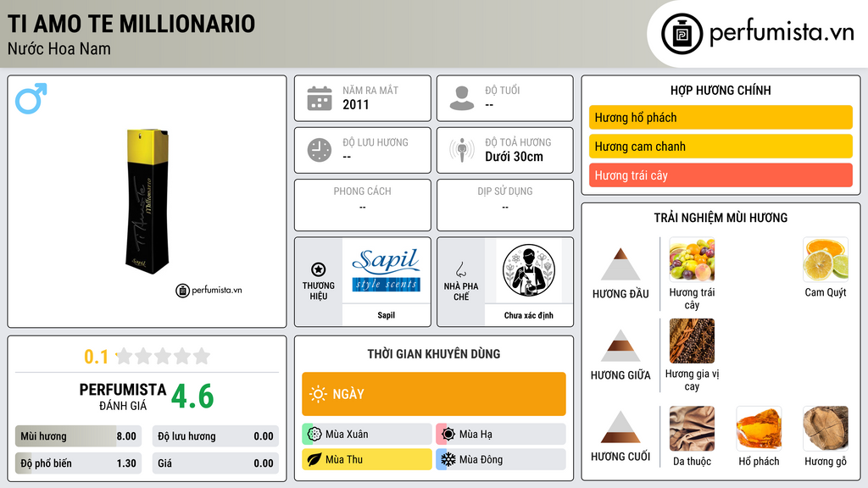Click the Hương giữa pyramid icon
The image size is (868, 488).
point(620,346)
